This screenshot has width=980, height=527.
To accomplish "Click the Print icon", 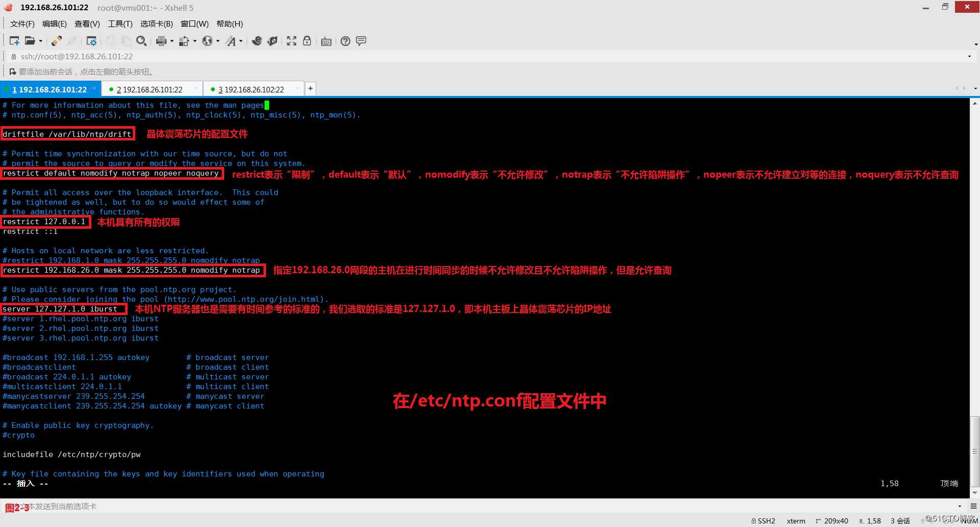I will click(161, 41).
